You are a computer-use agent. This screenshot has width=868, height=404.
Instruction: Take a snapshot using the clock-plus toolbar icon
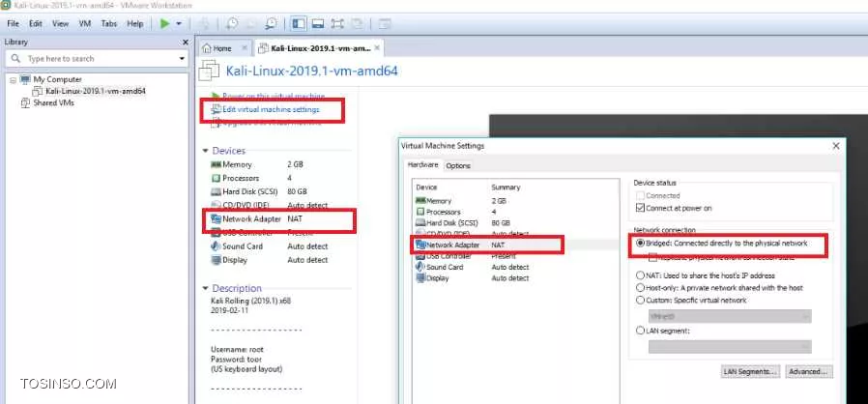231,24
